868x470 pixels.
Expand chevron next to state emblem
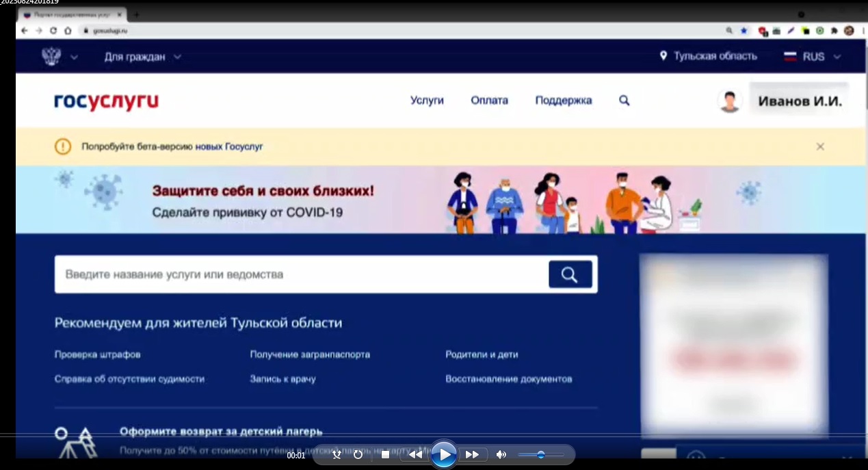(x=74, y=57)
